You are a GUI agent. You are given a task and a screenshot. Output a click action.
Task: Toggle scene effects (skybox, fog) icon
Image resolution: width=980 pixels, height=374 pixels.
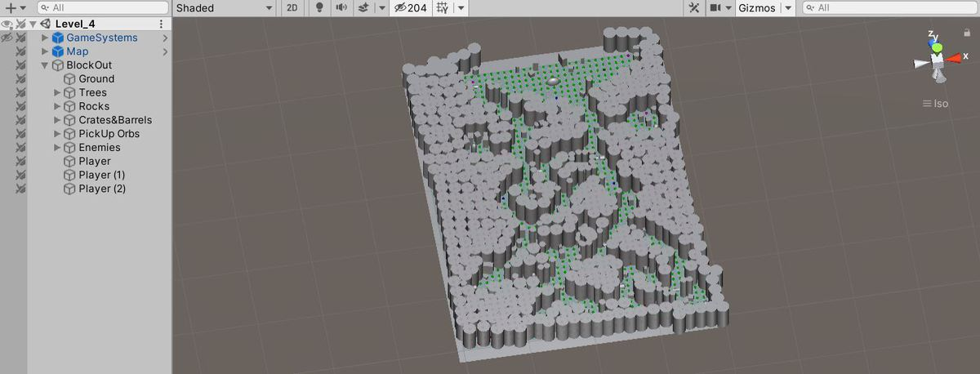coord(363,7)
